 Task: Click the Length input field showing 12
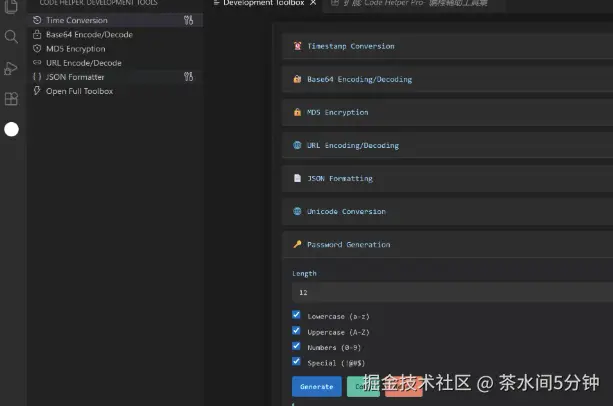[452, 292]
